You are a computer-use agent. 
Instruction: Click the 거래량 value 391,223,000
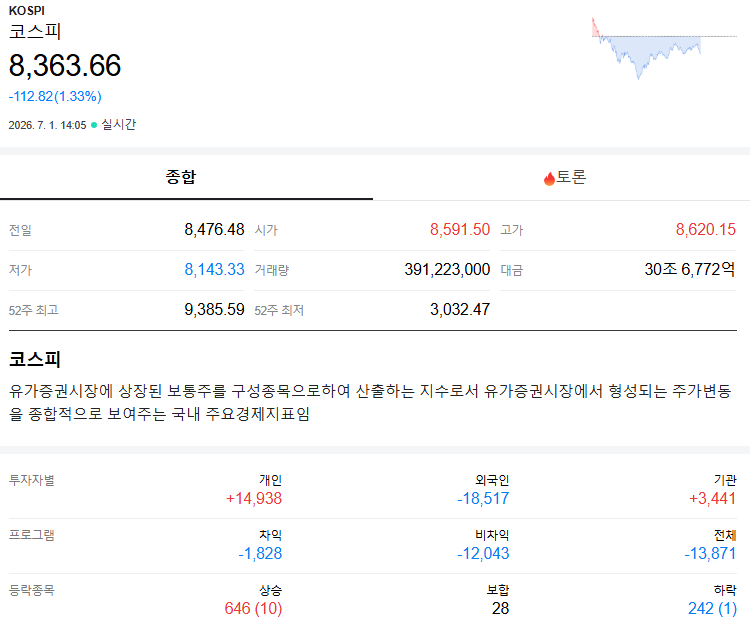447,269
